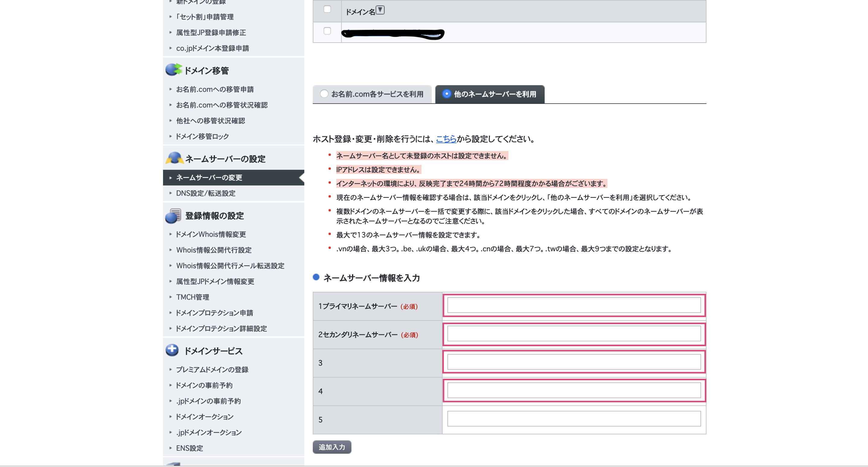Open .jpドメインオークション item
This screenshot has height=467, width=868.
(209, 433)
